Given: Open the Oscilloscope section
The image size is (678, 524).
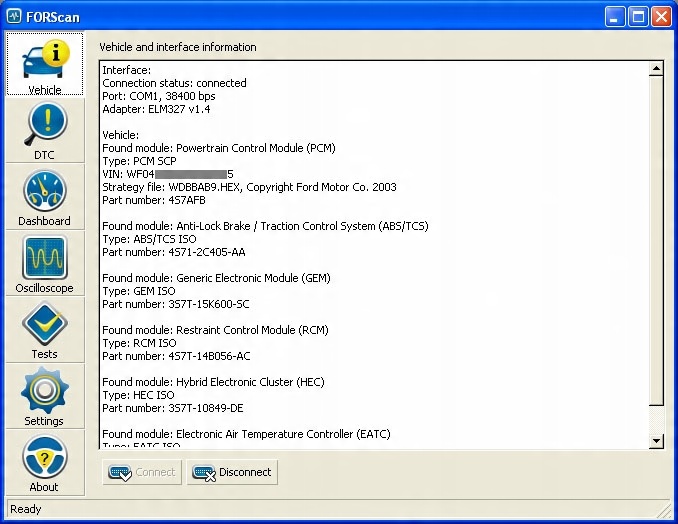Looking at the screenshot, I should [45, 263].
